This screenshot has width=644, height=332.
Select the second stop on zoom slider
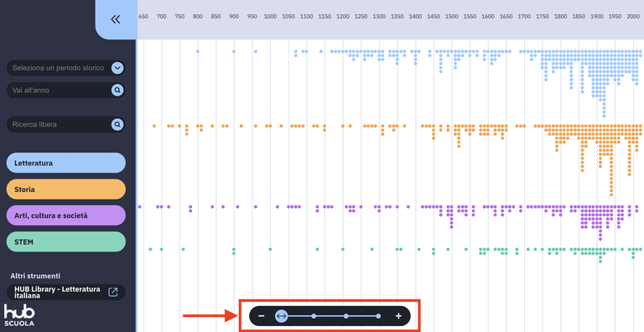[314, 316]
